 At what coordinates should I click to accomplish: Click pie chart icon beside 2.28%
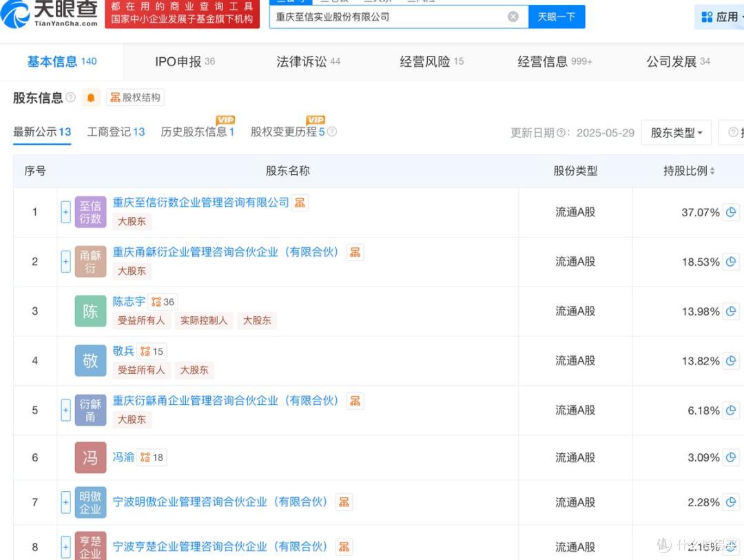[x=731, y=502]
